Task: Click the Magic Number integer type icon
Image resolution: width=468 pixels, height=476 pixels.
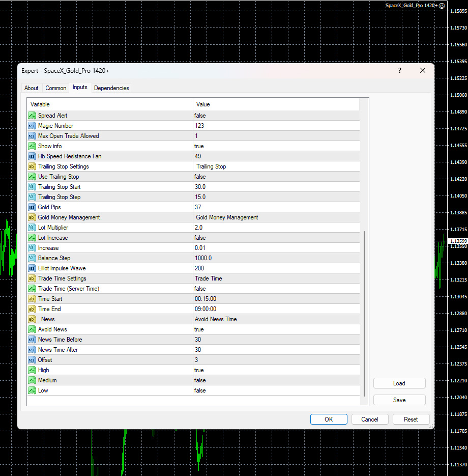Action: click(32, 126)
